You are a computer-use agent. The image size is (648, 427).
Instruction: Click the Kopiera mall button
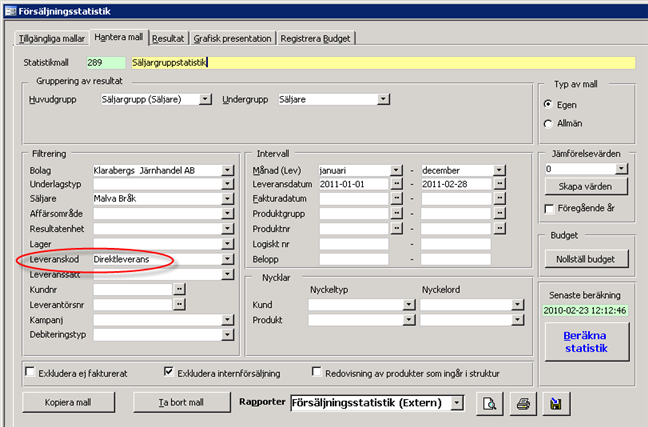(69, 403)
